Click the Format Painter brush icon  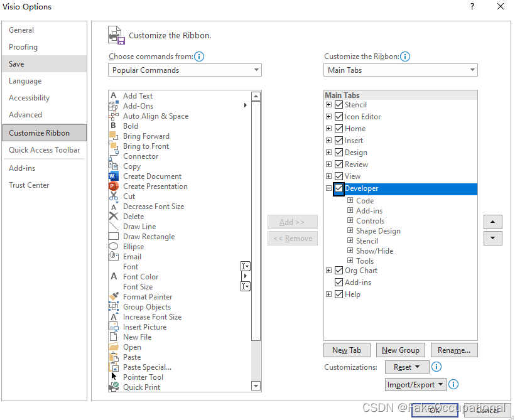pyautogui.click(x=114, y=296)
